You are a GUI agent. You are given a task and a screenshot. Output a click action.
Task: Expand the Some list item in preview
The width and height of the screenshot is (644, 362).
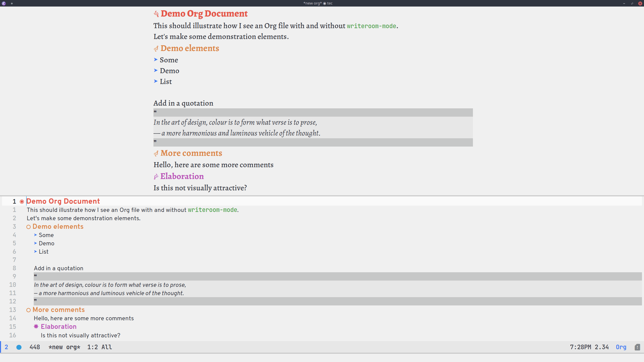pyautogui.click(x=156, y=60)
